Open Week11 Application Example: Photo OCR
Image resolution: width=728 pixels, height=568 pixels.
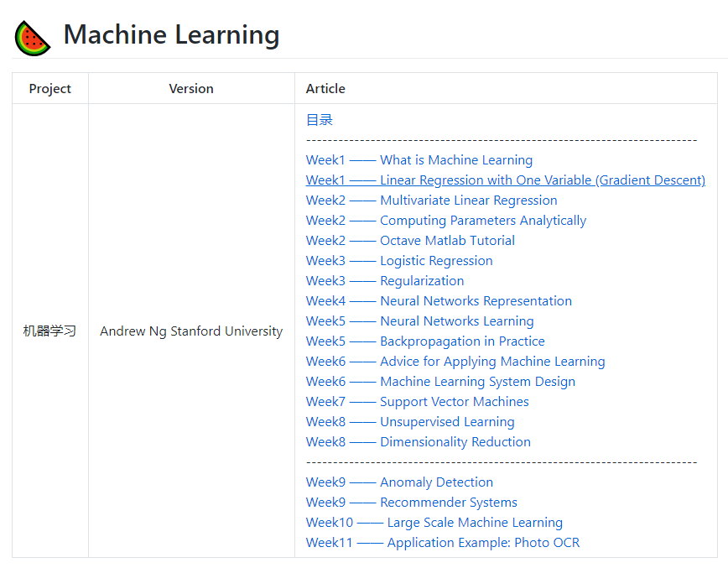[443, 543]
